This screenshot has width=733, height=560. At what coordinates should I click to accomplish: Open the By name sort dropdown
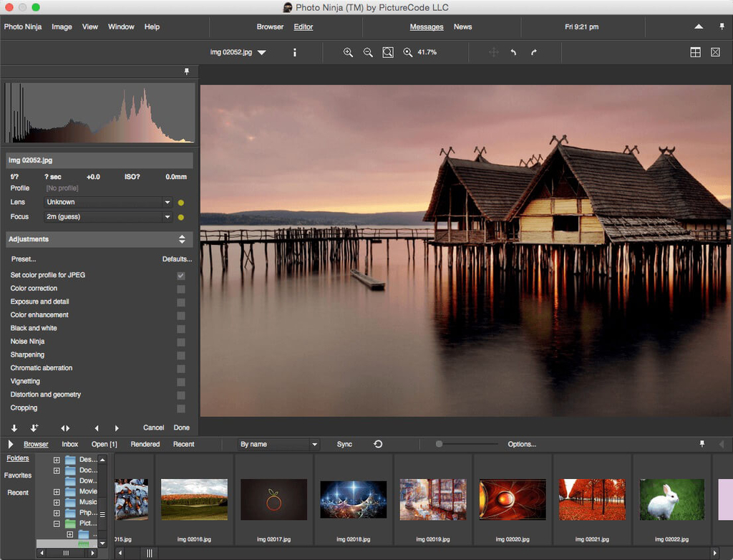278,445
